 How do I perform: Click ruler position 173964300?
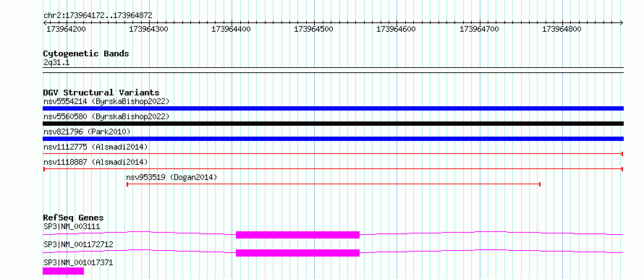(x=148, y=29)
